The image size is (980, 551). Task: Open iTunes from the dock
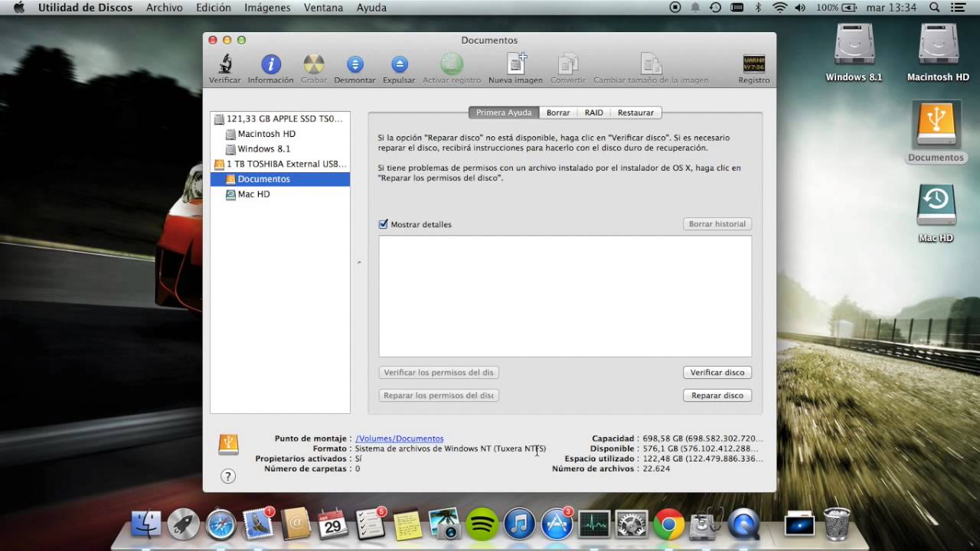coord(519,525)
